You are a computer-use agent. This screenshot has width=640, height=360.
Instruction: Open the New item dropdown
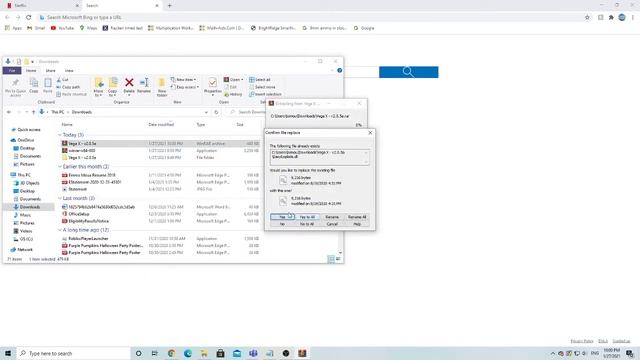click(x=183, y=80)
